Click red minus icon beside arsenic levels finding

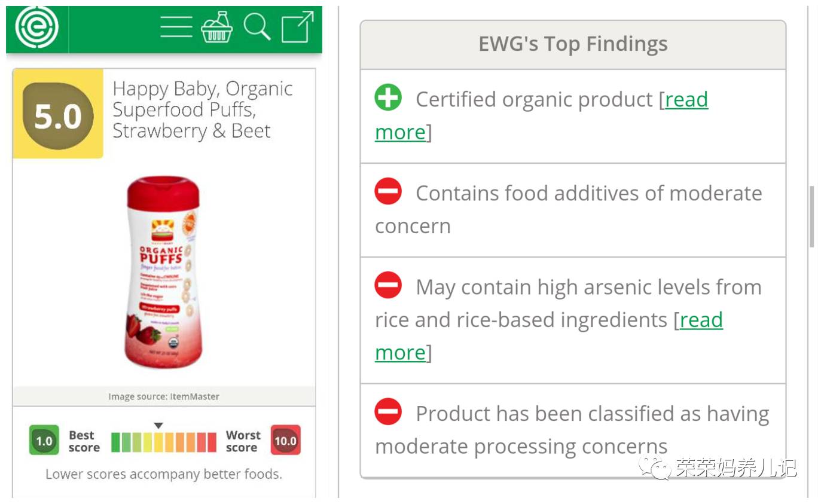point(388,285)
